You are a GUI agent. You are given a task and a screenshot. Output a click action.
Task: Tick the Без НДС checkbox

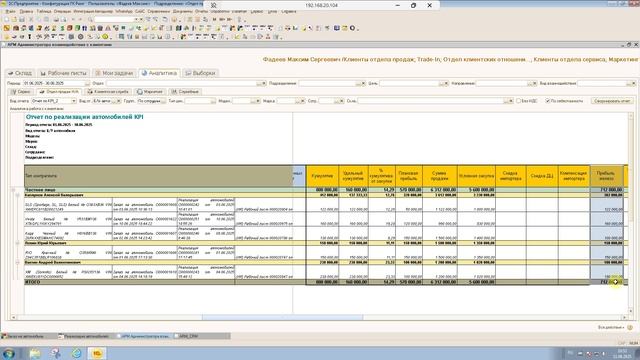click(x=519, y=101)
